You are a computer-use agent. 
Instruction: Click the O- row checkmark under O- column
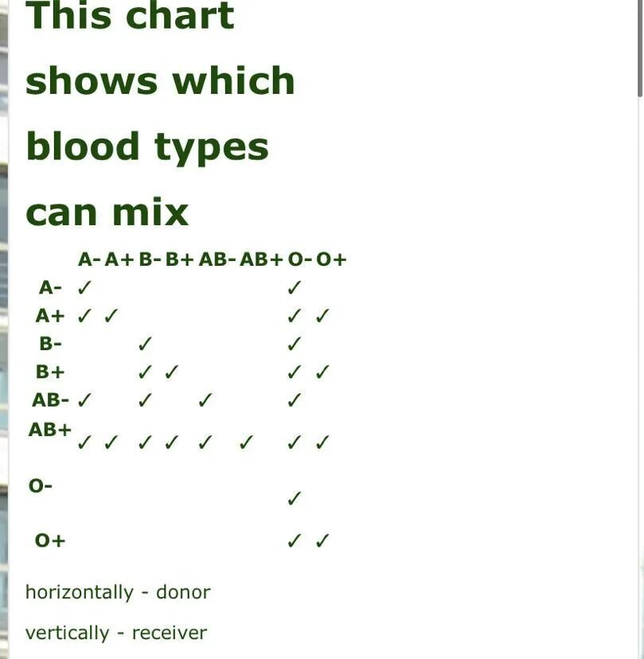295,498
